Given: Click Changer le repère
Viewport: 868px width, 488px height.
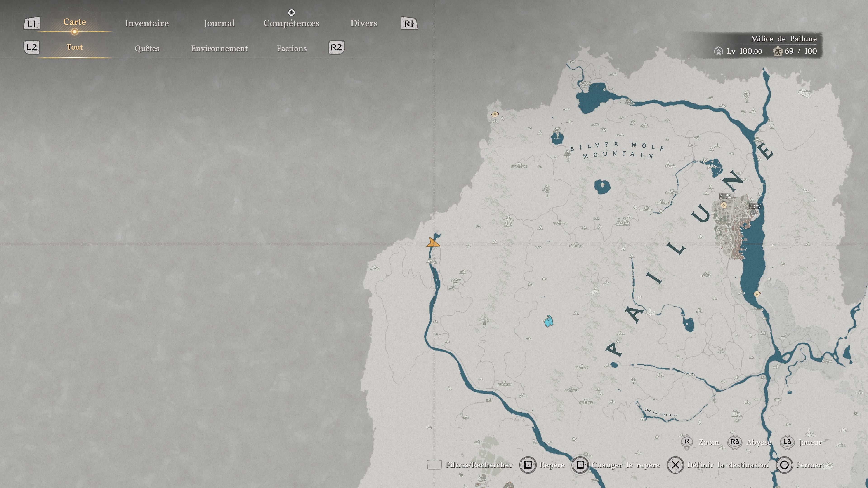Looking at the screenshot, I should click(626, 465).
